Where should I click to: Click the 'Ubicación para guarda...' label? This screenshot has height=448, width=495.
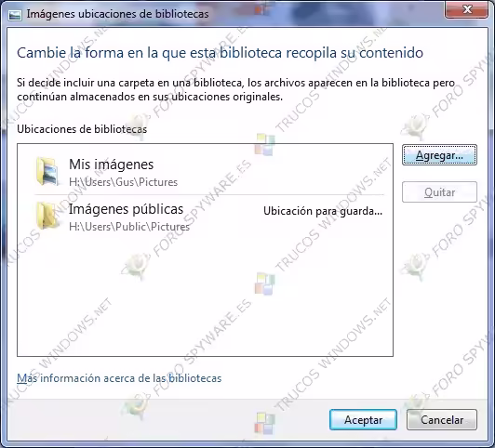pos(323,211)
